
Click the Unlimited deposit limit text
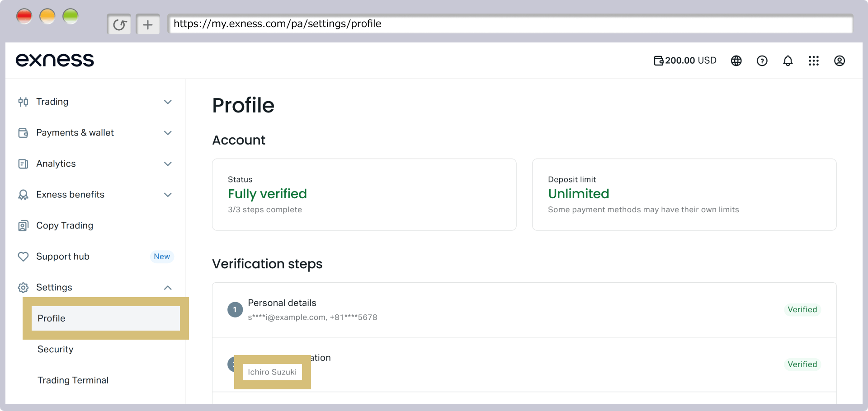pyautogui.click(x=578, y=194)
